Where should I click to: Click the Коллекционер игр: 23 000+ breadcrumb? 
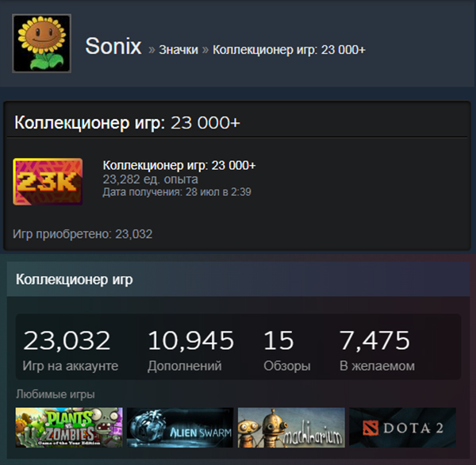[289, 49]
